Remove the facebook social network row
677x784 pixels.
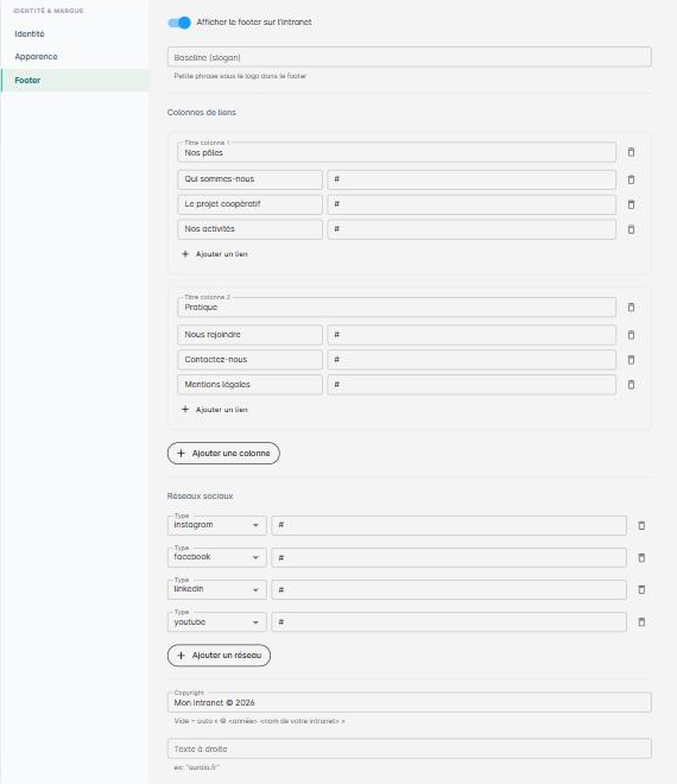[x=641, y=558]
